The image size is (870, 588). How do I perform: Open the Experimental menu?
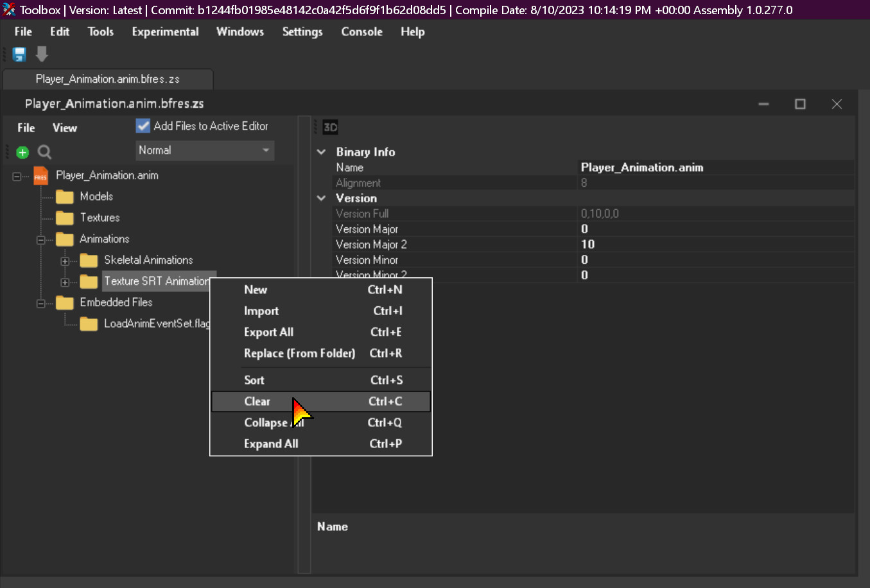point(165,31)
